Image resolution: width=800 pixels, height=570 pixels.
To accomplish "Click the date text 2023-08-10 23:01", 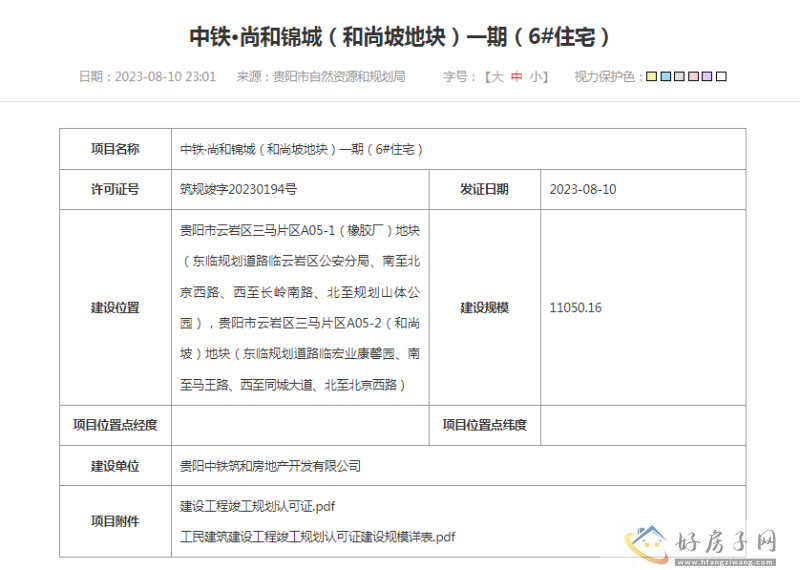I will pos(165,77).
